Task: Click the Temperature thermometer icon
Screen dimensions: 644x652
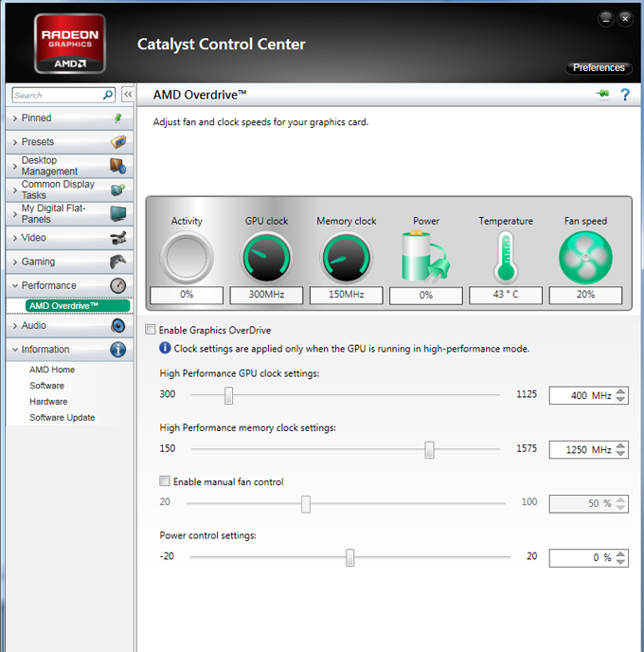Action: click(506, 258)
